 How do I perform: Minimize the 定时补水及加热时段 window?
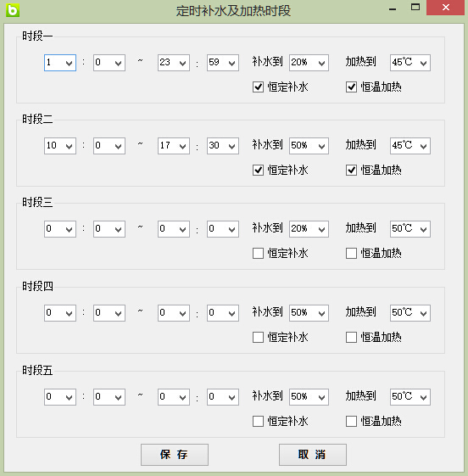point(393,8)
